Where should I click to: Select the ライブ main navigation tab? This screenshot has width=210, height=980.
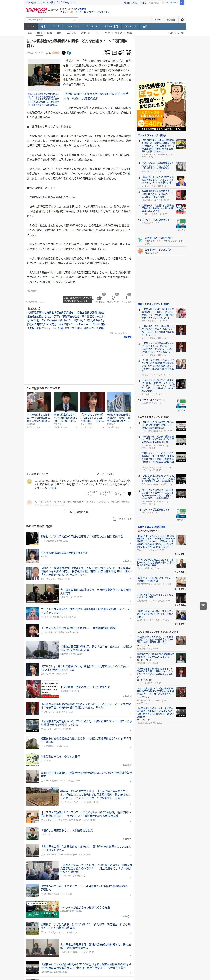[56, 26]
